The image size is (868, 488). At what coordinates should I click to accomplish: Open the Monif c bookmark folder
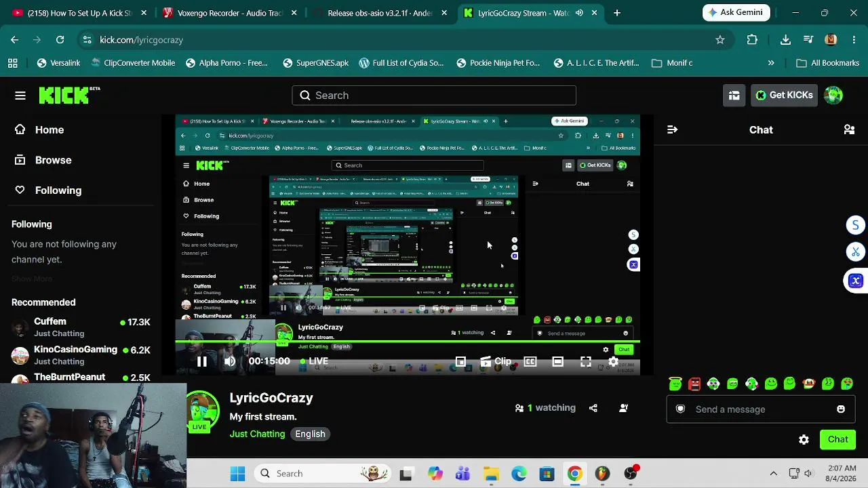pyautogui.click(x=672, y=63)
